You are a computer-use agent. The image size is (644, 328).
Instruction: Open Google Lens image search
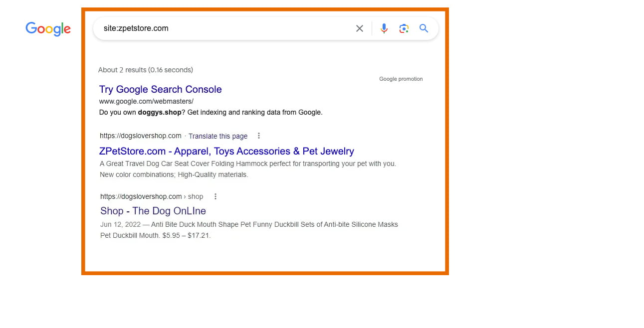[x=404, y=28]
